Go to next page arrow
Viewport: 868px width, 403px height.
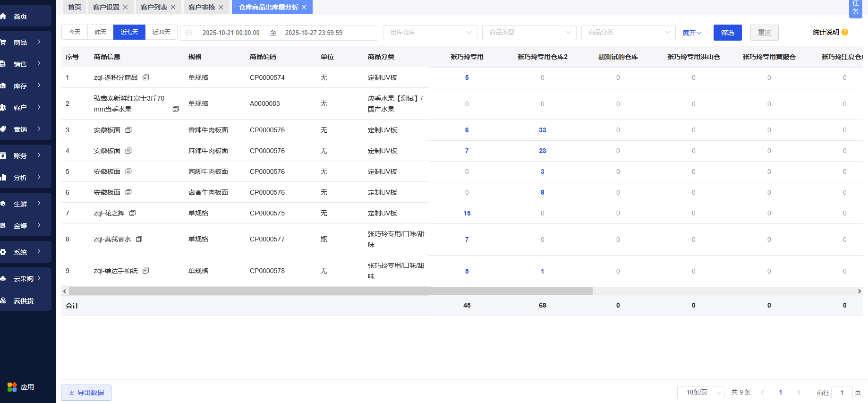[799, 393]
